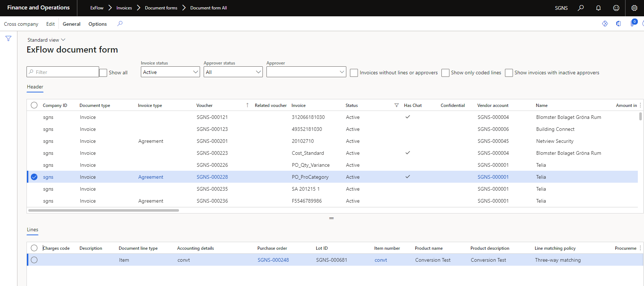Click Netview Security name cell
This screenshot has width=644, height=286.
(555, 141)
